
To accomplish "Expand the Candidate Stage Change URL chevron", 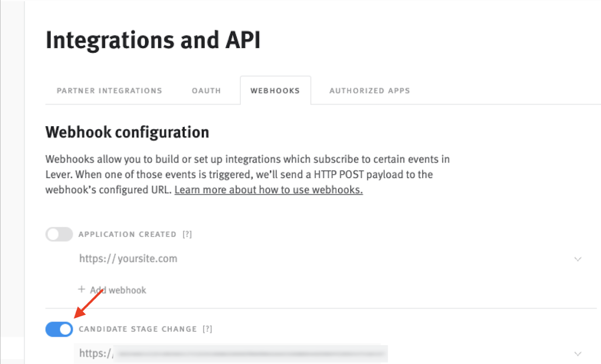I will [578, 354].
